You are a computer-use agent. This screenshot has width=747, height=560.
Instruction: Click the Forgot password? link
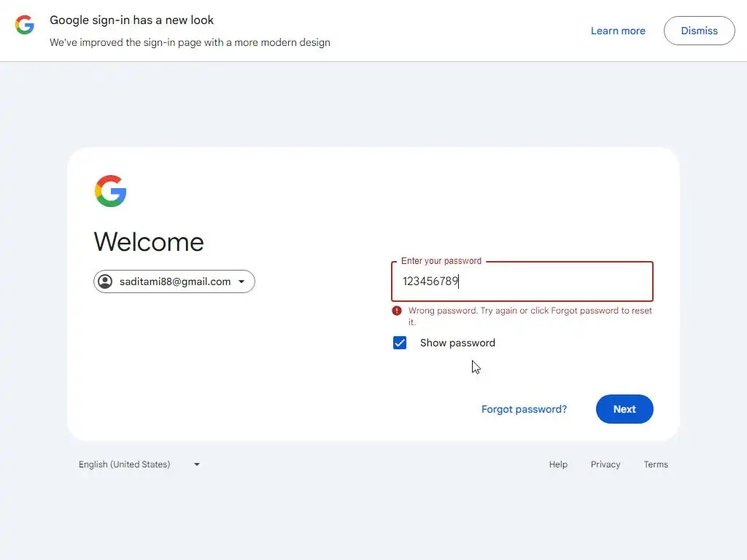pyautogui.click(x=524, y=410)
